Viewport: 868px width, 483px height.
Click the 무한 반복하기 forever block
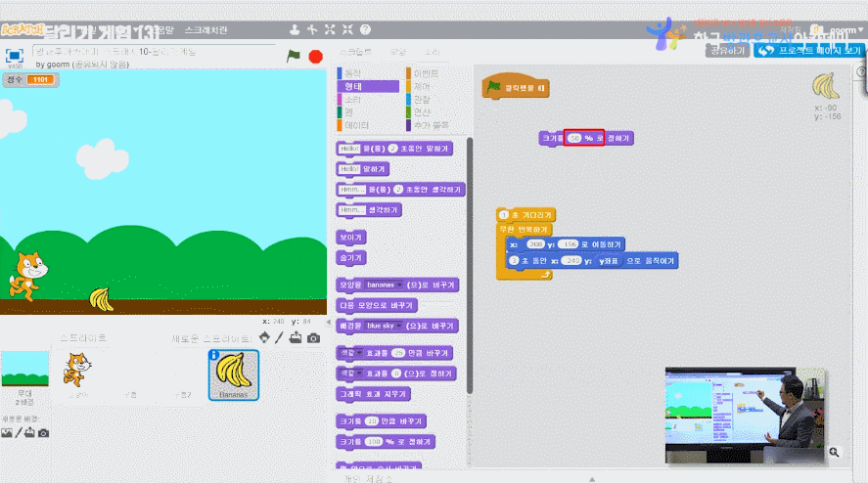click(x=524, y=229)
